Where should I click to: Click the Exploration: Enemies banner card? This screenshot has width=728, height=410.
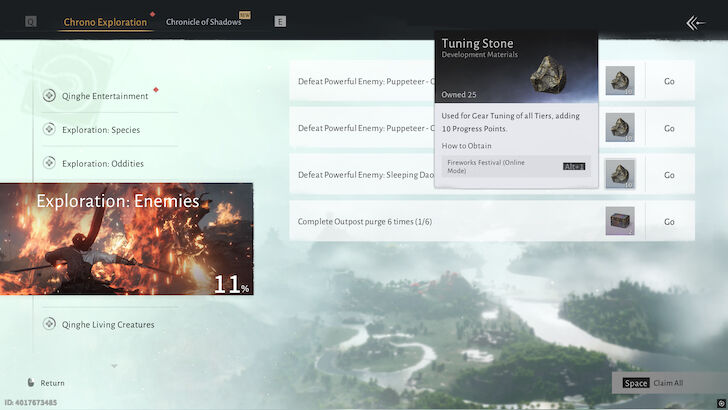pyautogui.click(x=126, y=240)
